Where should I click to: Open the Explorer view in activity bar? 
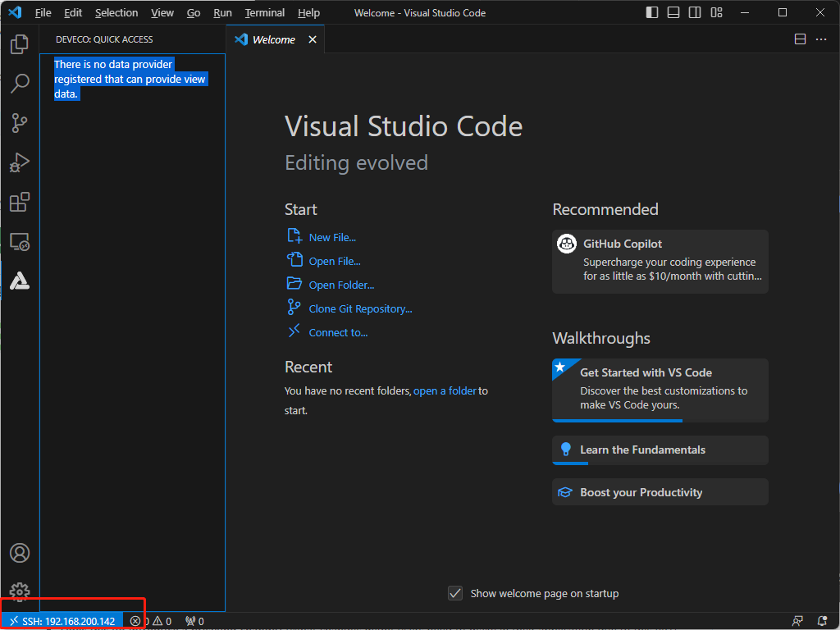pos(20,44)
